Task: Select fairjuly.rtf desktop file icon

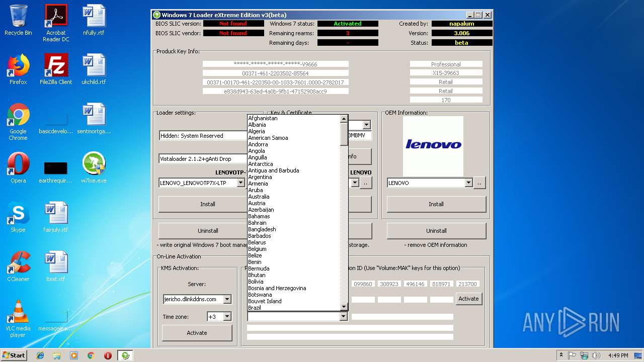Action: pos(56,217)
